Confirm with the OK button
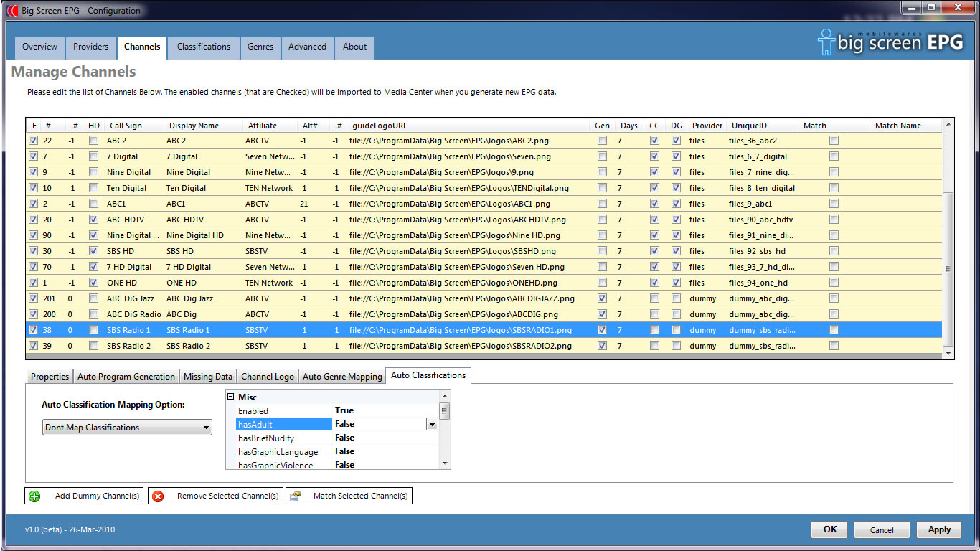Viewport: 980px width, 551px height. (x=830, y=529)
